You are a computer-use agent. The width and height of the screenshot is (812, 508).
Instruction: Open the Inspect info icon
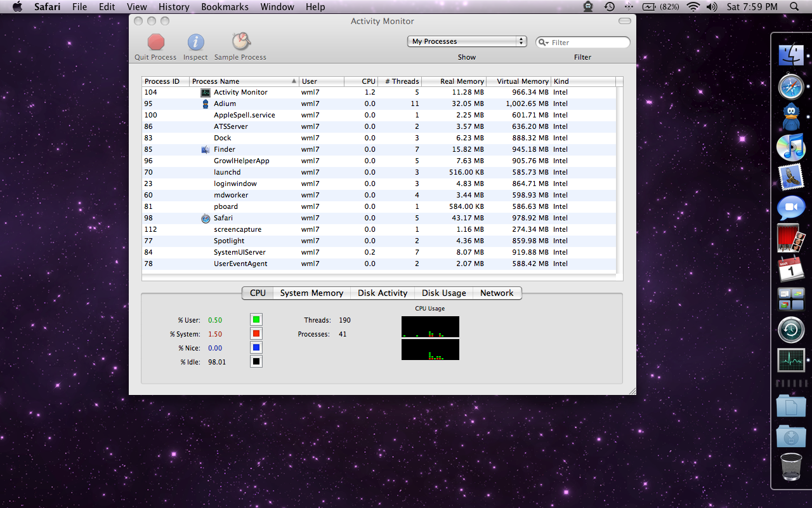pos(195,43)
